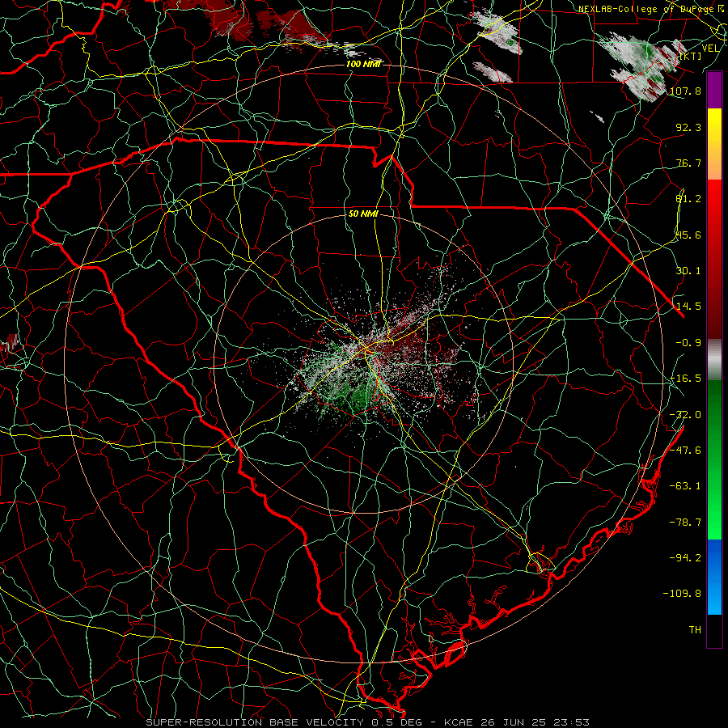Select the 107.8 value on velocity scale
The height and width of the screenshot is (728, 728).
pos(685,91)
